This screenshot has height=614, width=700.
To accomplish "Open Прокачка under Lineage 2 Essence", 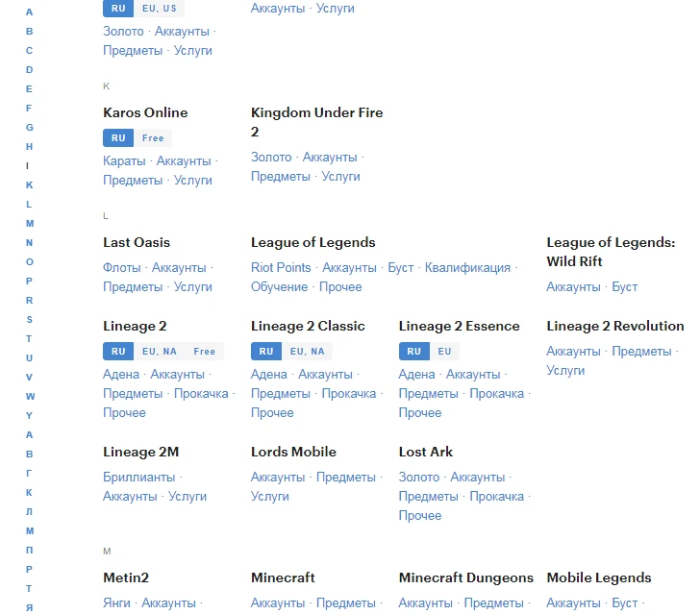I will pyautogui.click(x=497, y=393).
